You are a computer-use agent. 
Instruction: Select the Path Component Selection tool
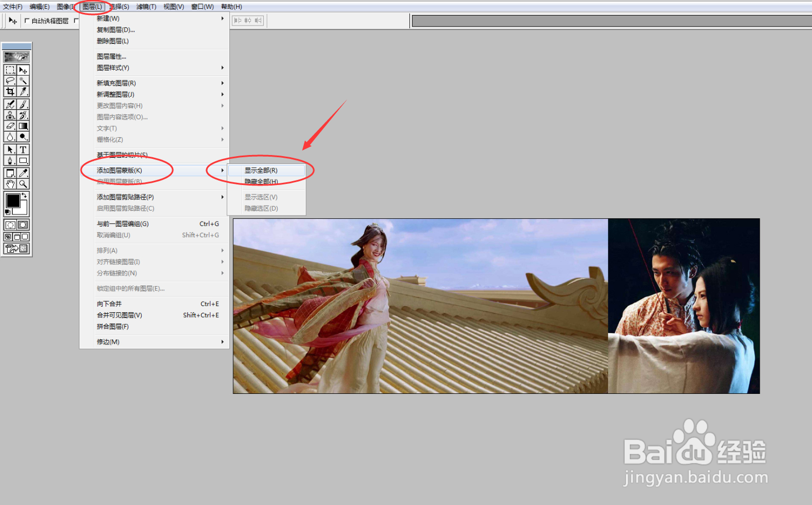click(x=10, y=149)
